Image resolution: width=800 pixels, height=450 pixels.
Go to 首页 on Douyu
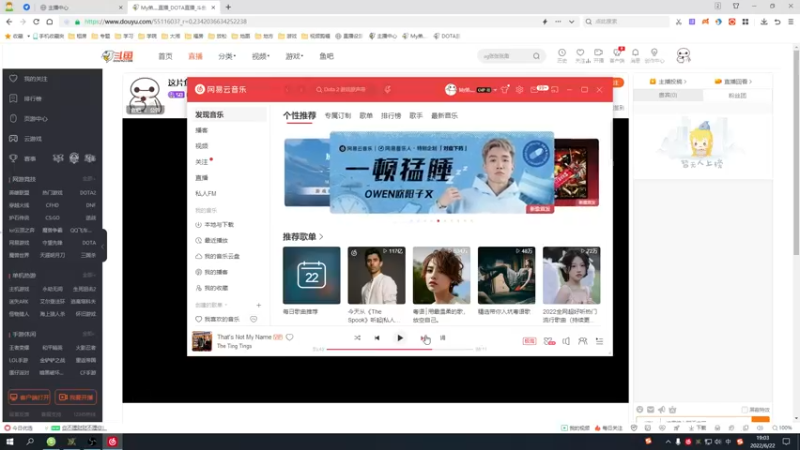click(x=165, y=56)
